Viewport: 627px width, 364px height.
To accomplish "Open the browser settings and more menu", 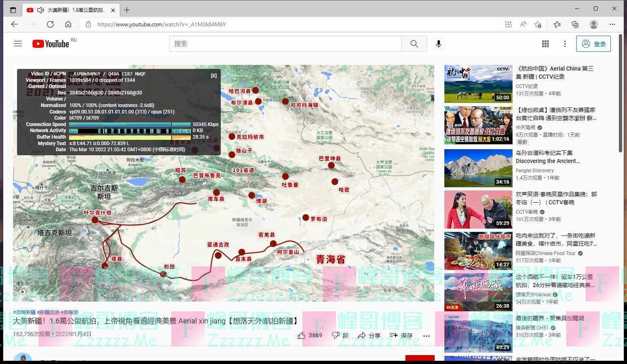I will point(612,24).
